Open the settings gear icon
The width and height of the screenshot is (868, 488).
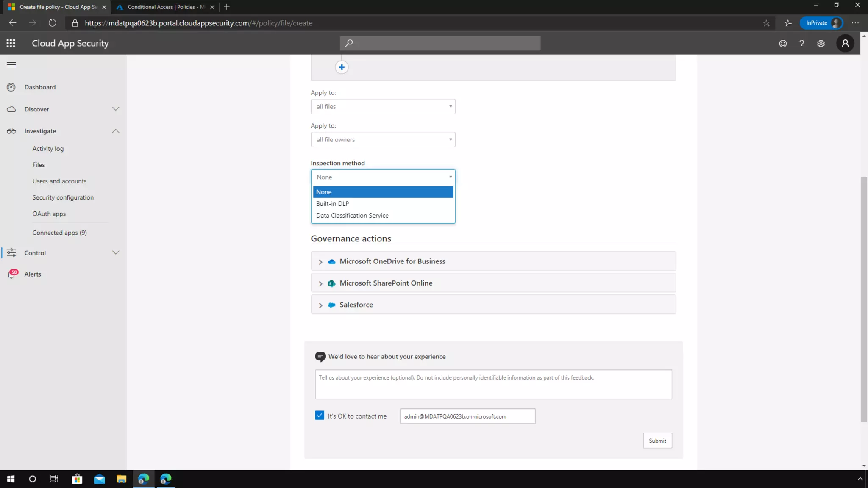[821, 44]
